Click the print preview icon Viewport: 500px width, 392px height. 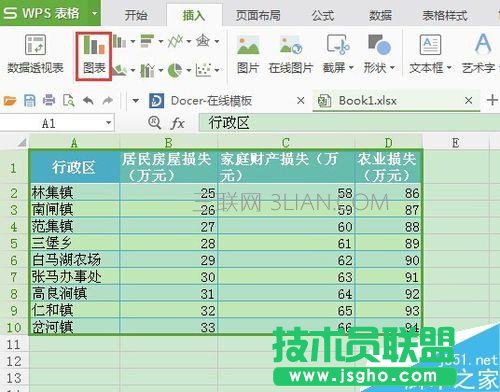click(x=68, y=100)
